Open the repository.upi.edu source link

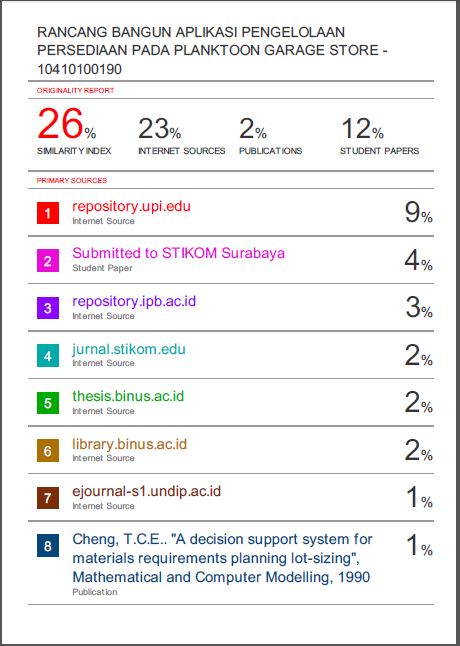pyautogui.click(x=131, y=206)
